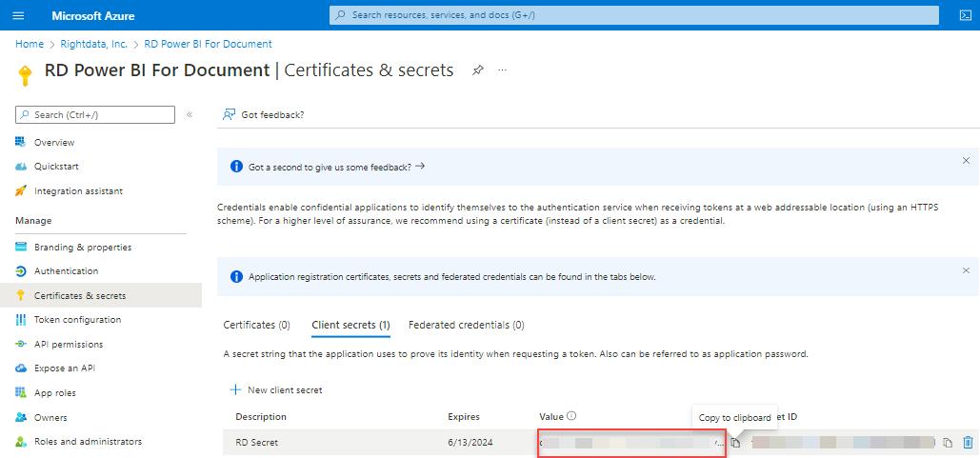Click New client secret
The height and width of the screenshot is (458, 980).
pos(276,389)
